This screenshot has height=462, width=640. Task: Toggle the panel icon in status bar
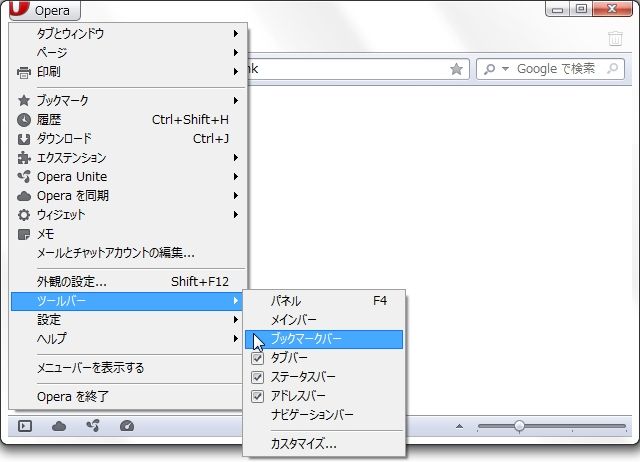tap(25, 426)
